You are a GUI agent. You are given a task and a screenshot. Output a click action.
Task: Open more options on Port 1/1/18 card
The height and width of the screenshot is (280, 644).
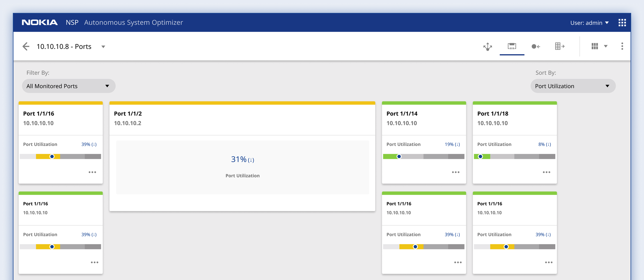546,172
